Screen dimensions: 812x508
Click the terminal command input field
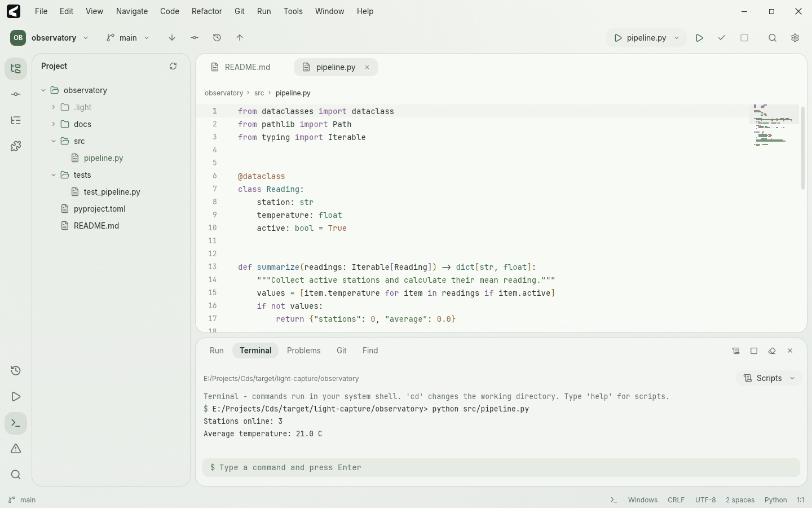(x=501, y=467)
